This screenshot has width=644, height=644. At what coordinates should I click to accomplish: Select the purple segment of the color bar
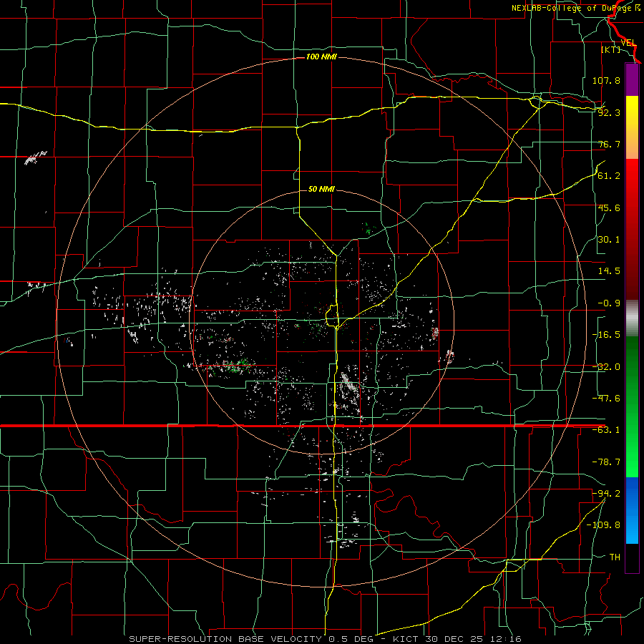[x=632, y=79]
